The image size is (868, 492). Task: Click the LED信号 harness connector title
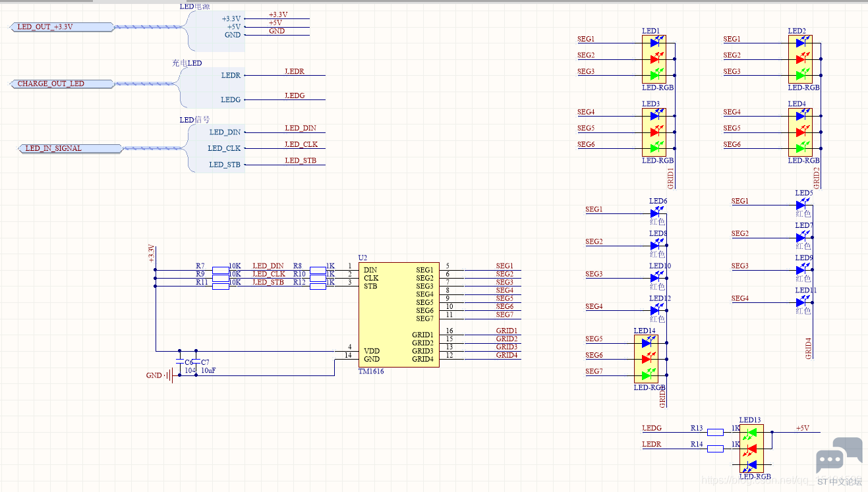point(194,119)
